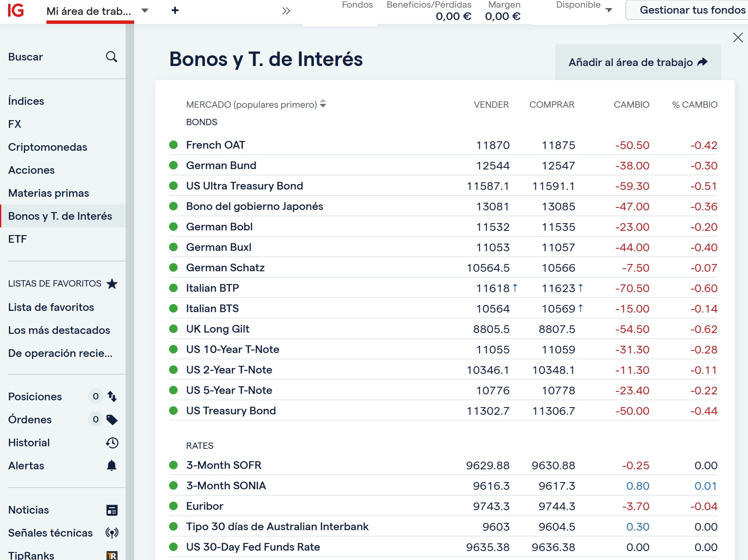Open the Disponible funds dropdown arrow
This screenshot has width=748, height=560.
coord(609,10)
